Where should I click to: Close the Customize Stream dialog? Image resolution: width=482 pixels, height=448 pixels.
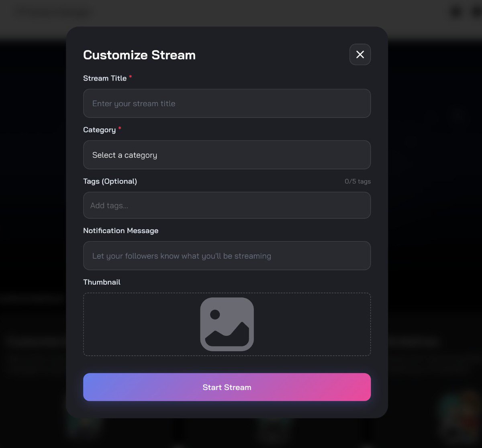pos(360,55)
